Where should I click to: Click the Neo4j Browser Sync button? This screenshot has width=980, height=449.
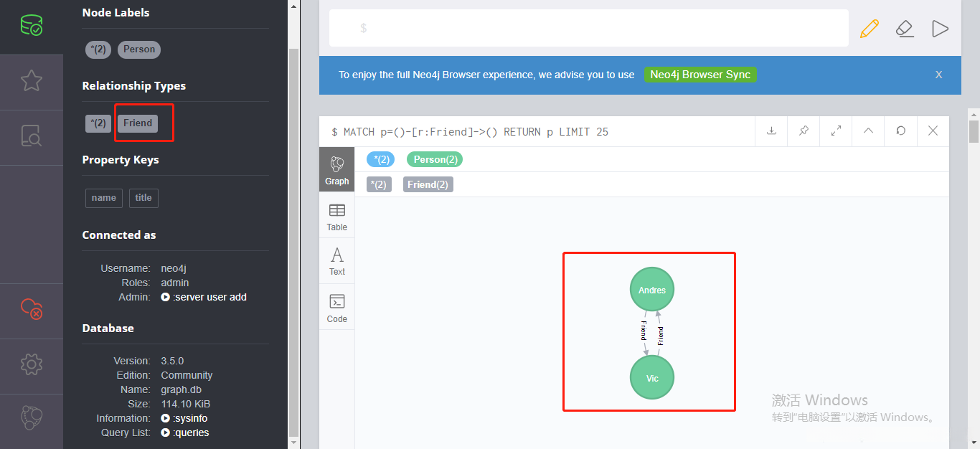700,75
